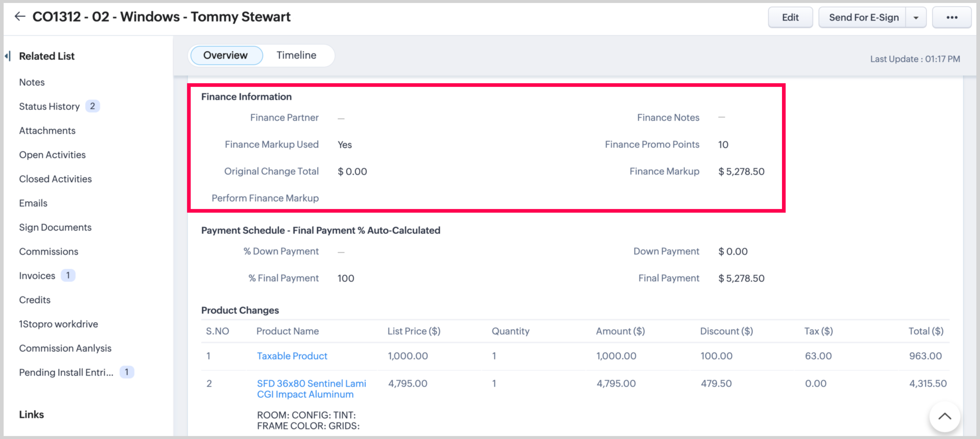Click the back arrow icon
This screenshot has height=439, width=980.
(20, 16)
